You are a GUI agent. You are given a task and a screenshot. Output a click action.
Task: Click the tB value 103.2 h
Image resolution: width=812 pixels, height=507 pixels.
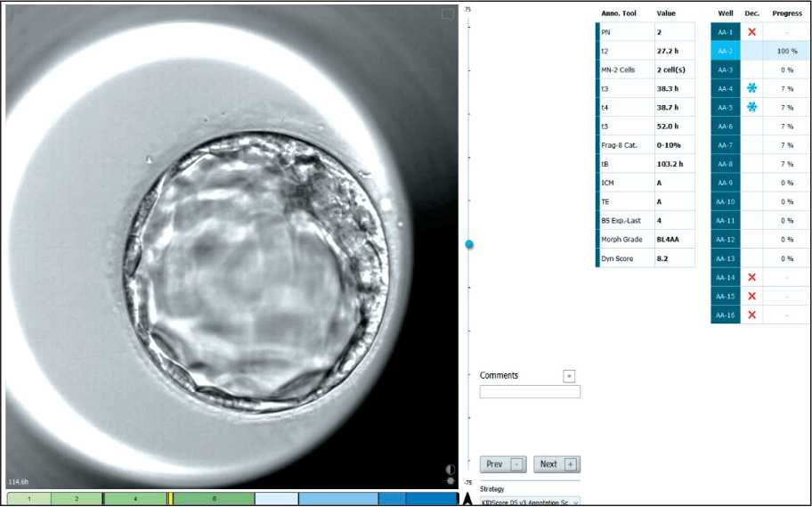click(x=674, y=164)
